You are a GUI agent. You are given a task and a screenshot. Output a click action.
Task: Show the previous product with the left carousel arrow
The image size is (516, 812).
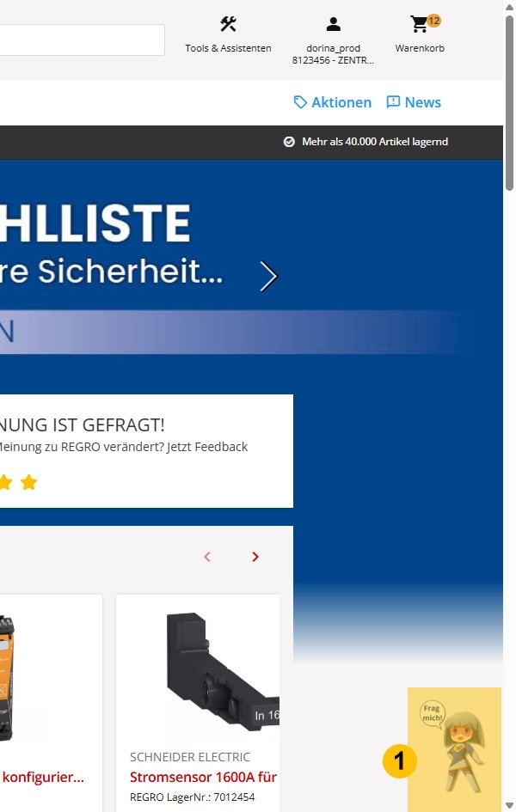[207, 557]
